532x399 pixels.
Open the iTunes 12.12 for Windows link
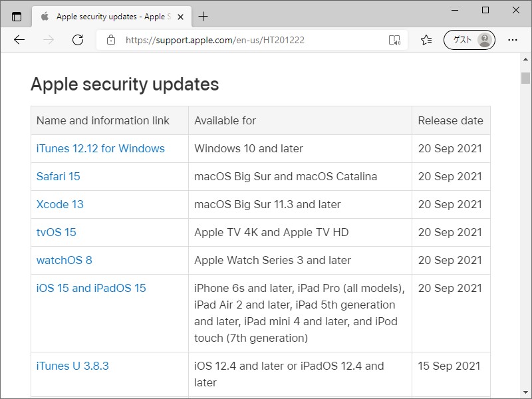[100, 148]
